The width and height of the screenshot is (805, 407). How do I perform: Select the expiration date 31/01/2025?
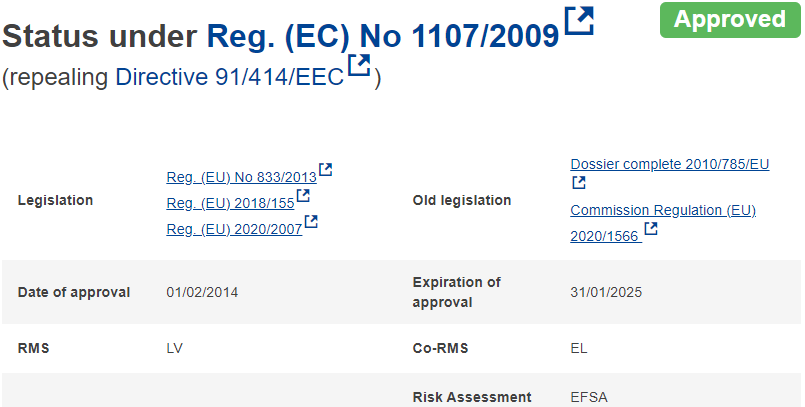pos(606,293)
